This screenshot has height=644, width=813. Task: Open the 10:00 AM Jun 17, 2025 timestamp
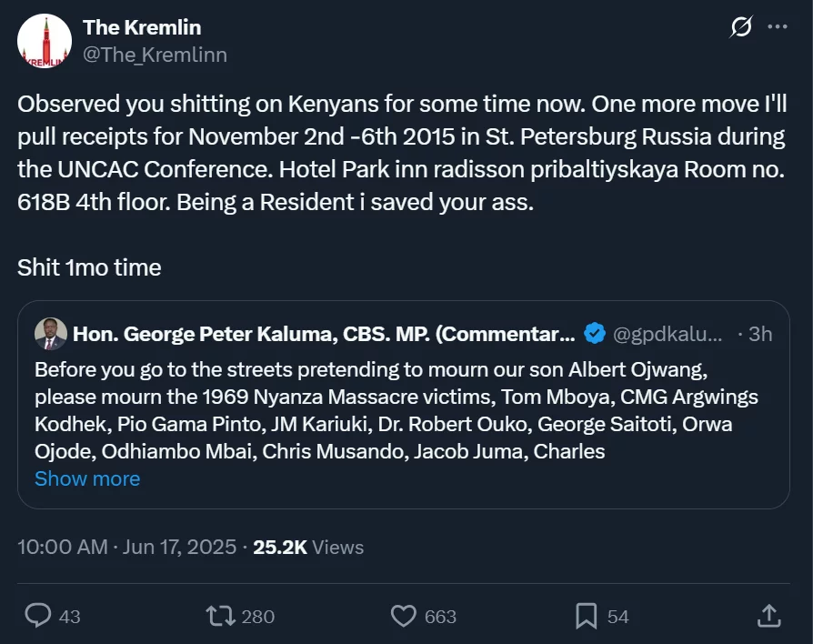click(x=127, y=547)
